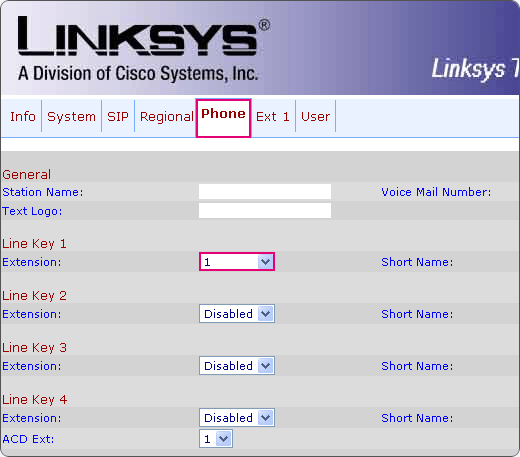520x457 pixels.
Task: Click Short Name label for Line Key 1
Action: [417, 262]
